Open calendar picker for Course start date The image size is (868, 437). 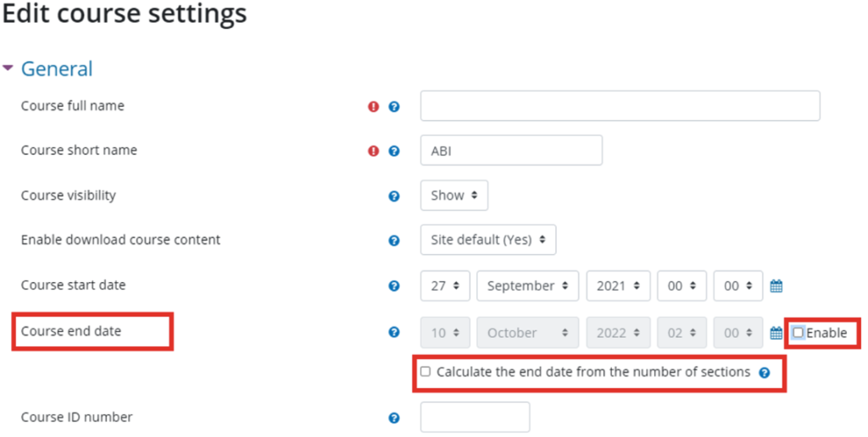pos(776,286)
